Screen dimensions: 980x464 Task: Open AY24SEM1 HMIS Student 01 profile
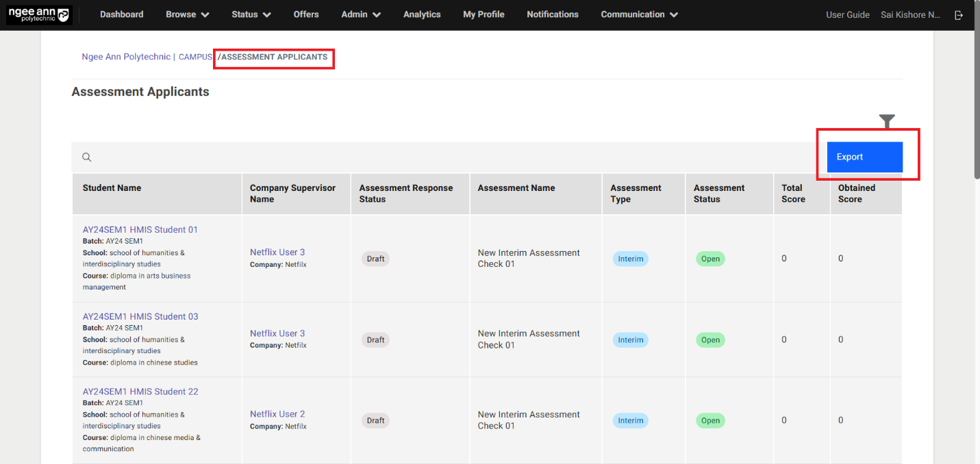tap(140, 230)
